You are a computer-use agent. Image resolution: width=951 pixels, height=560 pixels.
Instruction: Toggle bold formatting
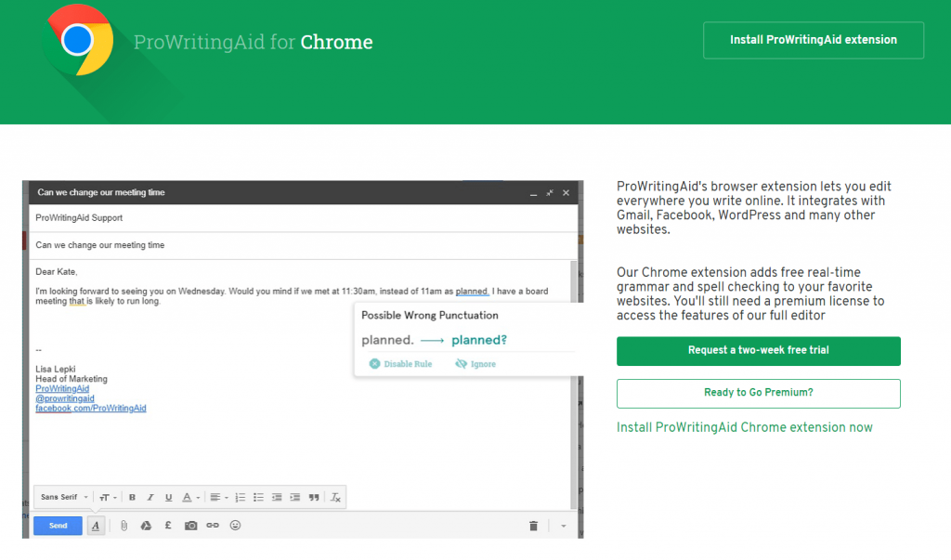coord(132,498)
